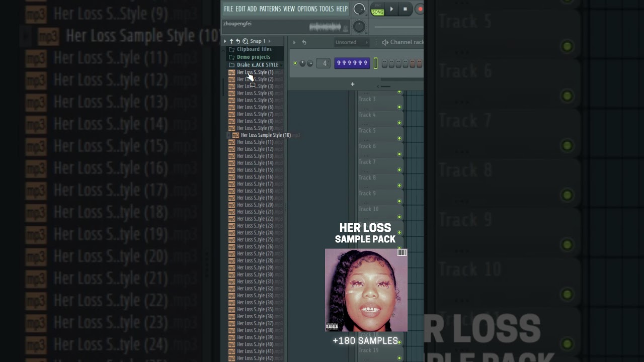This screenshot has width=644, height=362.
Task: Click the waveform display in the hint panel
Action: (326, 27)
